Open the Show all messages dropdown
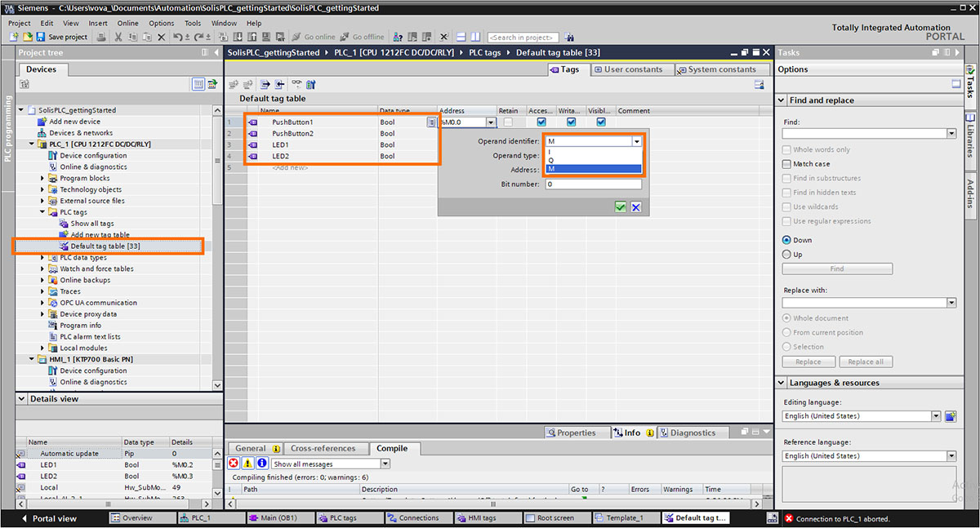This screenshot has height=528, width=980. tap(331, 464)
